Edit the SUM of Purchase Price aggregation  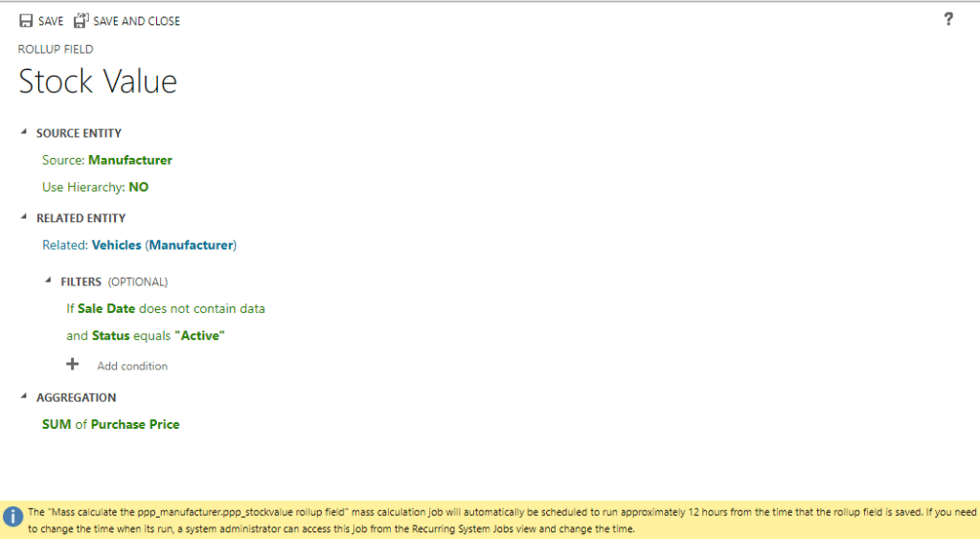110,424
